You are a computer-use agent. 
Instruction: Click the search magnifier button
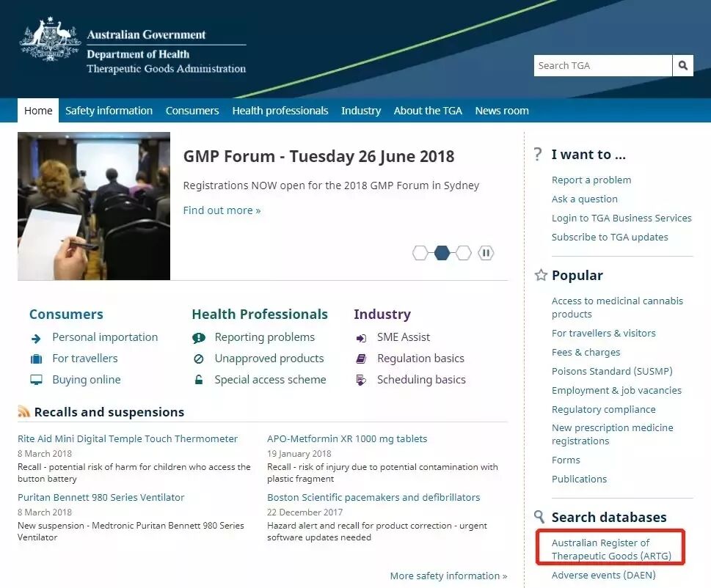pyautogui.click(x=683, y=66)
